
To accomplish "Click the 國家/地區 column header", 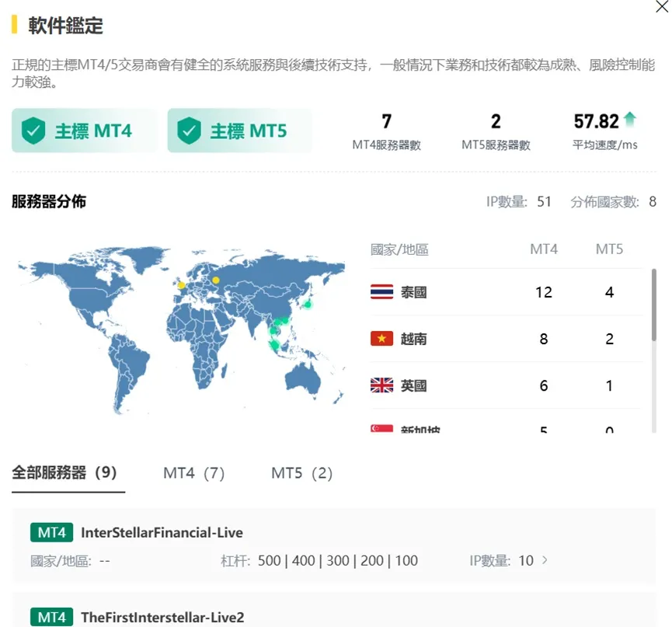I will 399,249.
